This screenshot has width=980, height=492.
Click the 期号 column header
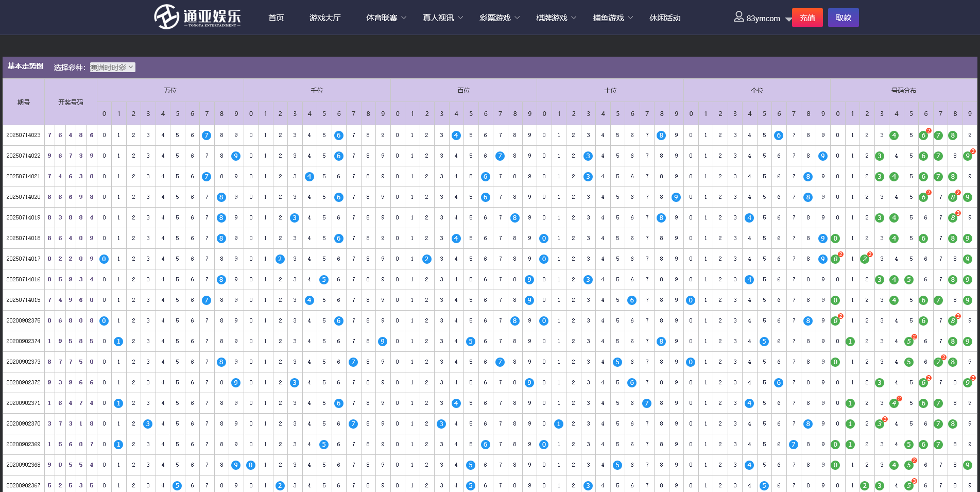pos(24,102)
